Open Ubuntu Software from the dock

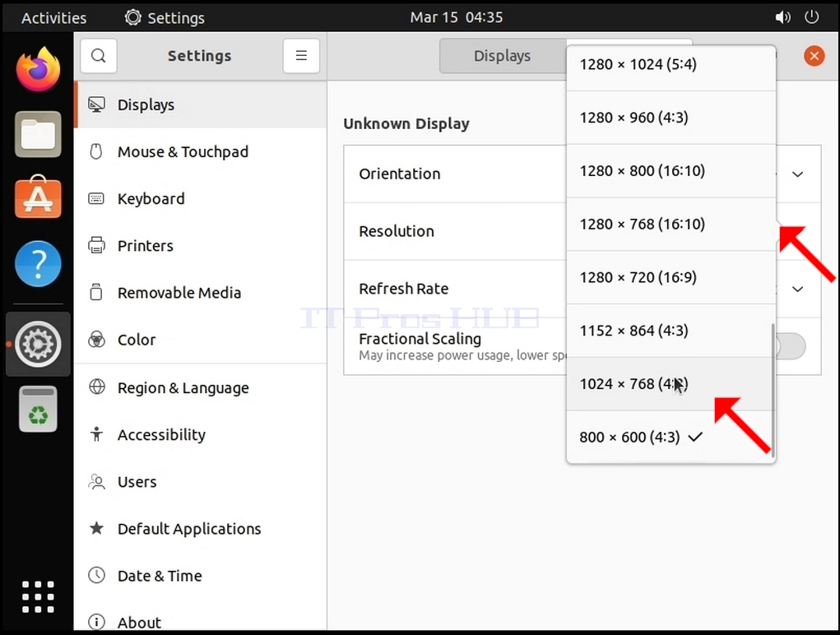(38, 197)
